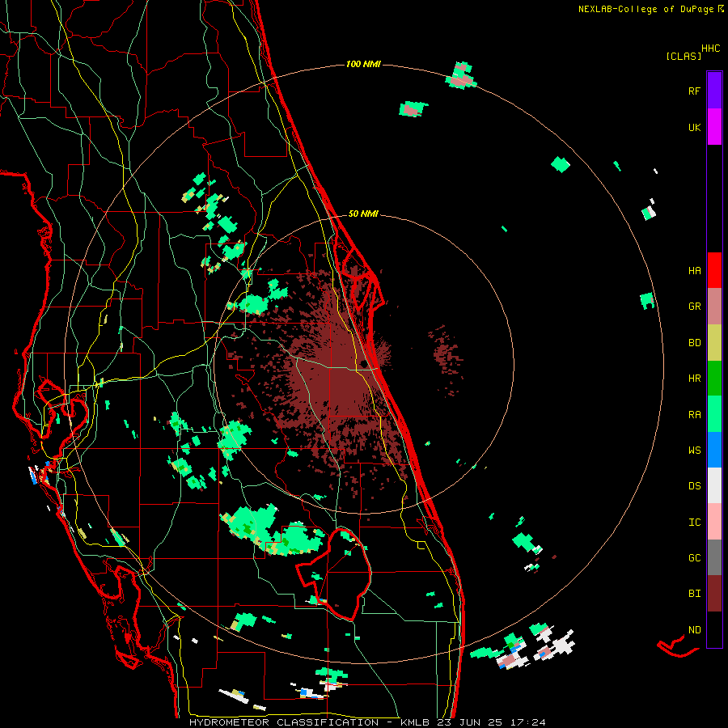This screenshot has height=728, width=728.
Task: Click the 100 NMI range ring label
Action: point(363,64)
